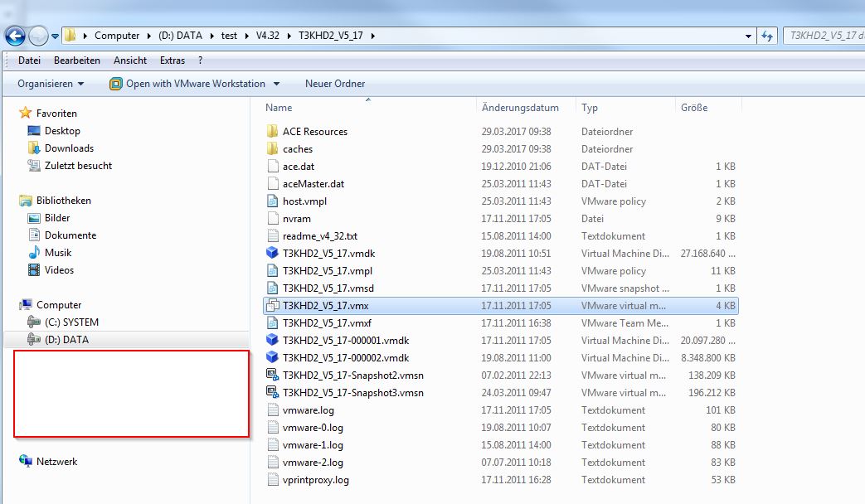Open the Extras menu
The image size is (865, 504).
pos(173,61)
